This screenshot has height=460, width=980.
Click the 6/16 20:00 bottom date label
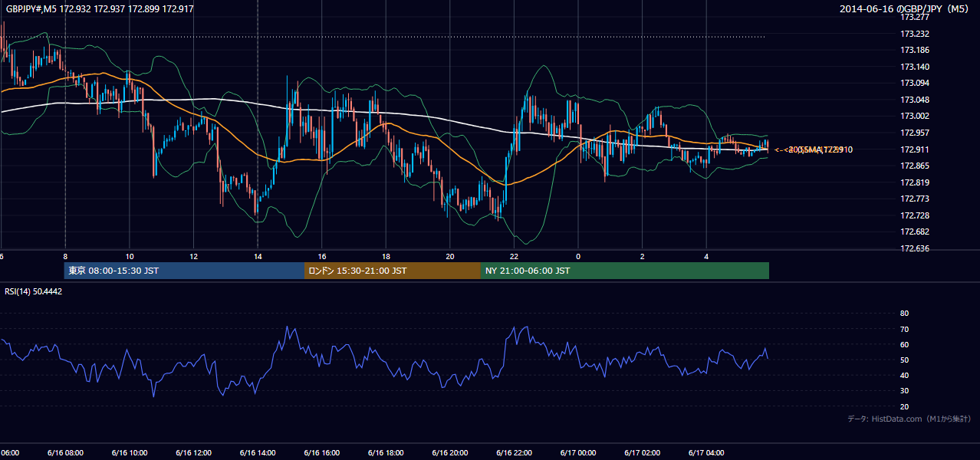click(449, 453)
